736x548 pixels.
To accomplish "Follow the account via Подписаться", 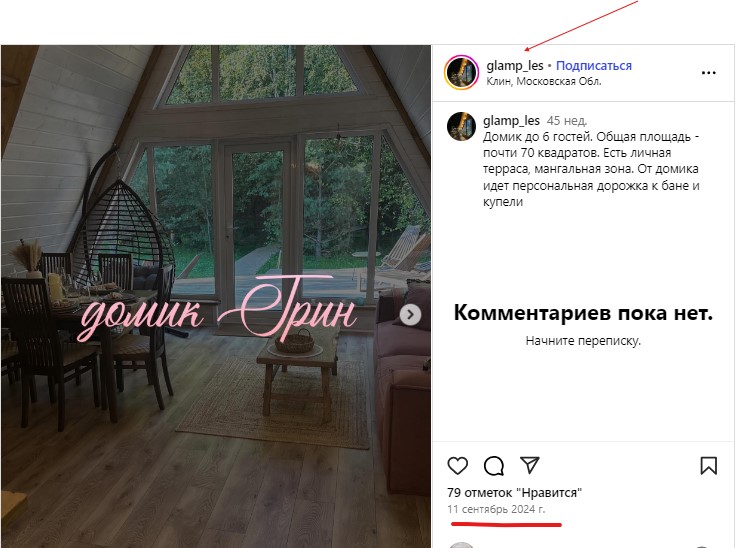I will coord(594,66).
